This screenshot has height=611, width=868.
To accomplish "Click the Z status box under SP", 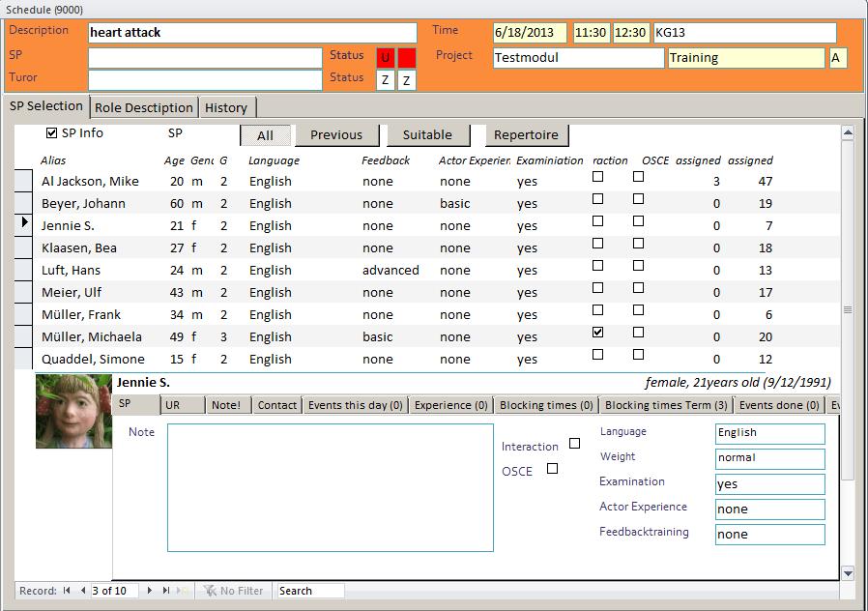I will (385, 77).
